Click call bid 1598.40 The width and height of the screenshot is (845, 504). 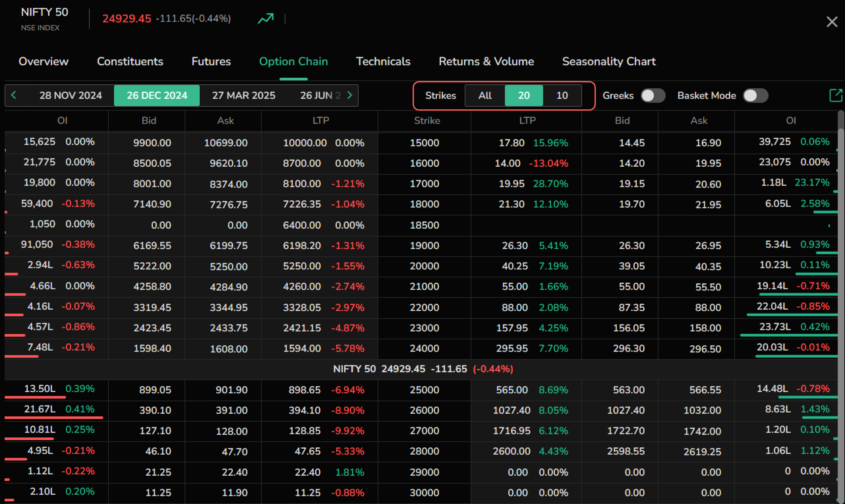[x=152, y=348]
